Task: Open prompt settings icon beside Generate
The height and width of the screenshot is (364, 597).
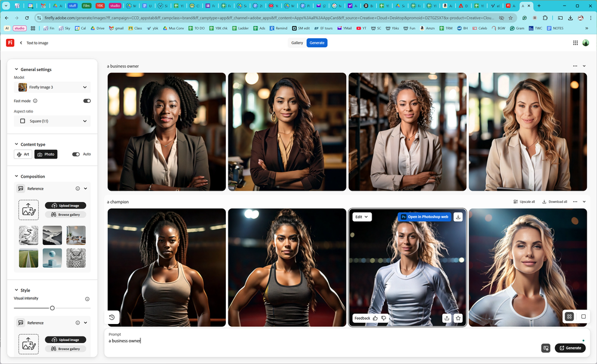Action: click(x=546, y=348)
